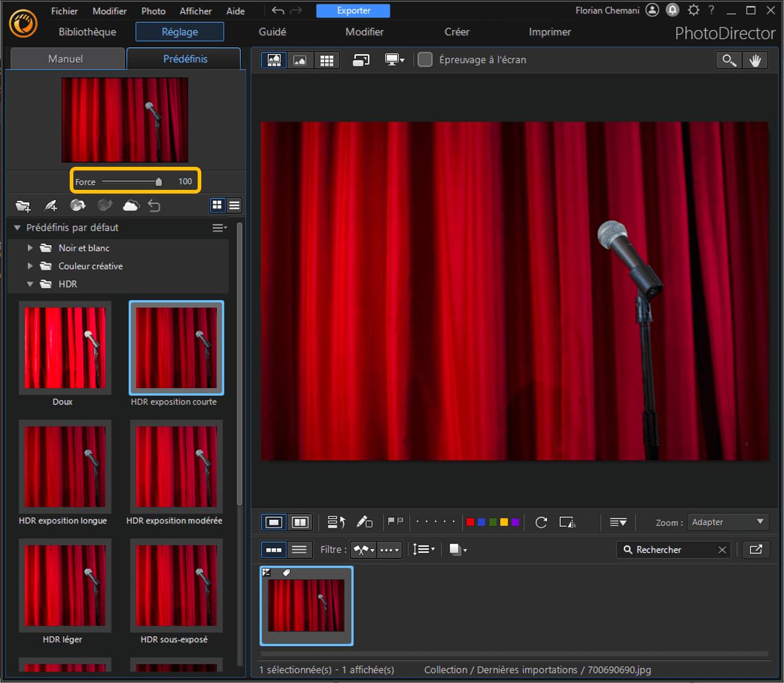Click the import presets folder icon
The image size is (784, 683).
coord(23,206)
